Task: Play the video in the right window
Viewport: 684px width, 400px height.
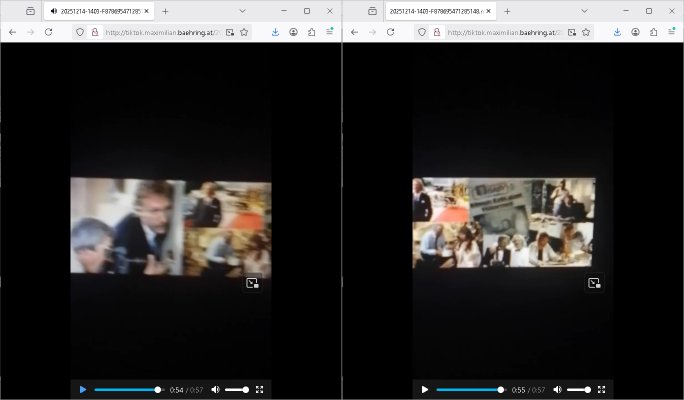Action: tap(425, 389)
